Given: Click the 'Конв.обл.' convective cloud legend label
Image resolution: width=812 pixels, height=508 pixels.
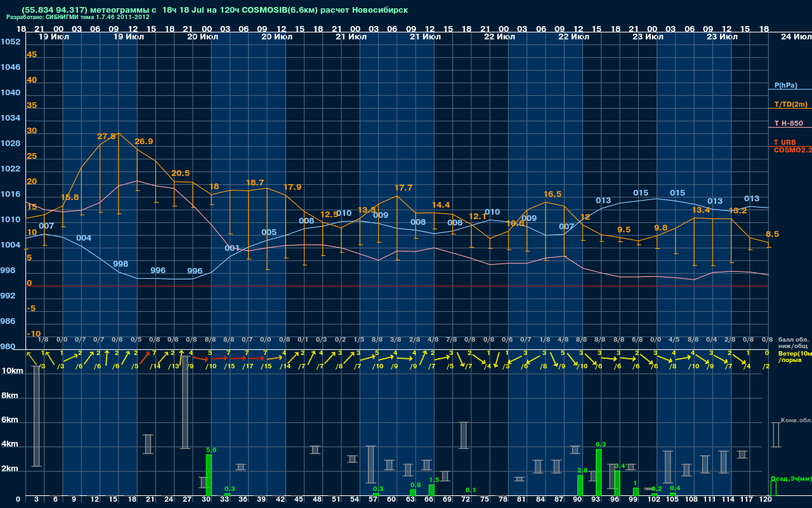Looking at the screenshot, I should click(796, 420).
